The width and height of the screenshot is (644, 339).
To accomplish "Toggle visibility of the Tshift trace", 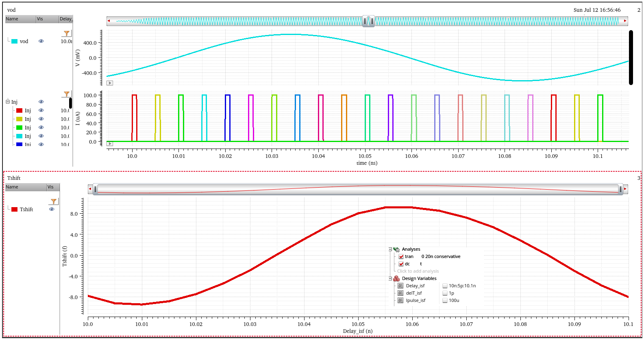I will [52, 209].
